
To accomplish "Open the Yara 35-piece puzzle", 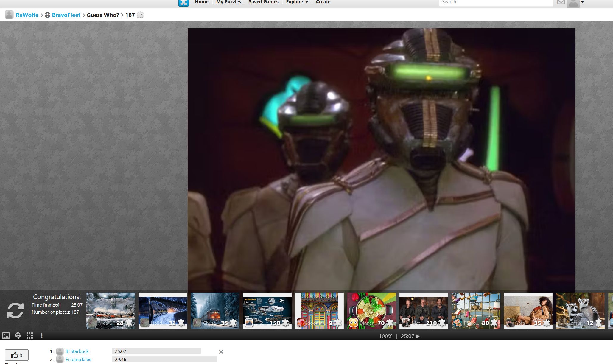I will click(528, 310).
